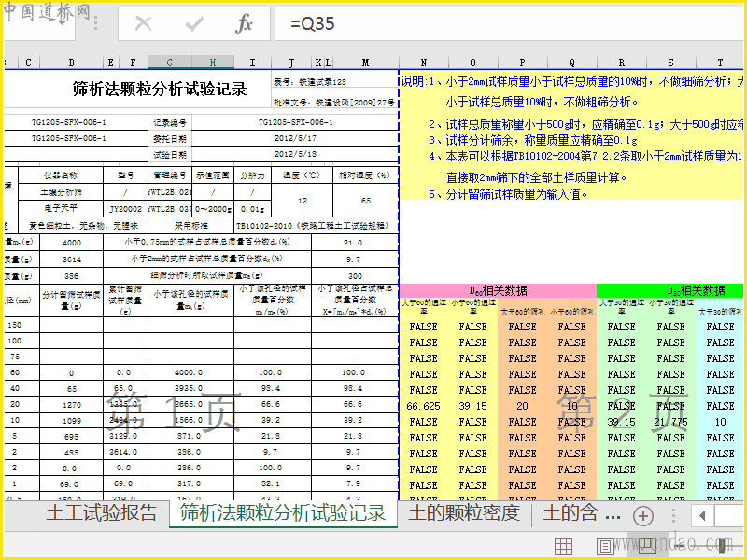The width and height of the screenshot is (747, 560).
Task: Switch to Page Layout view
Action: [x=605, y=546]
